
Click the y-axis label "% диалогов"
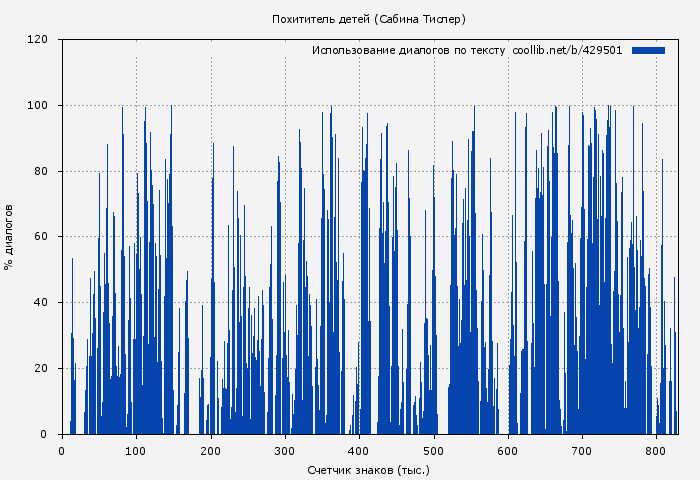click(x=9, y=237)
